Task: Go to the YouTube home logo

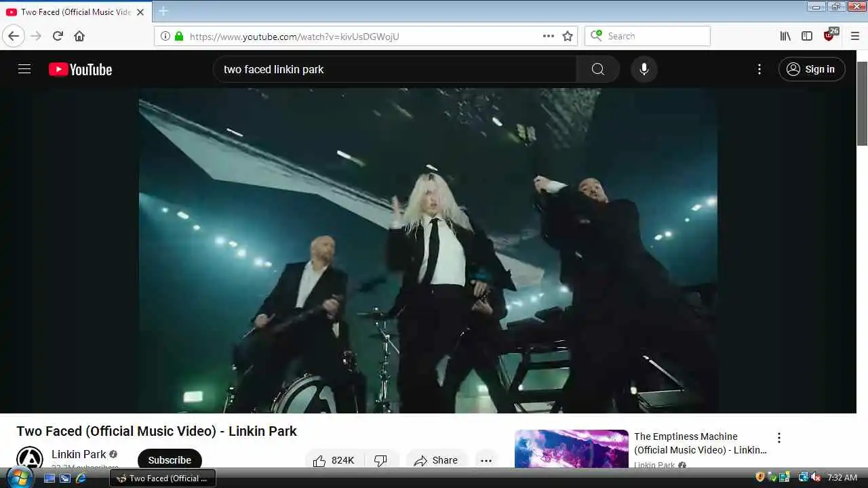Action: [x=80, y=69]
